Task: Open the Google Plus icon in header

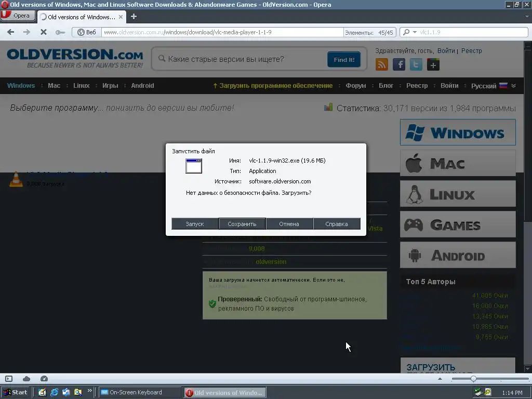Action: click(433, 64)
